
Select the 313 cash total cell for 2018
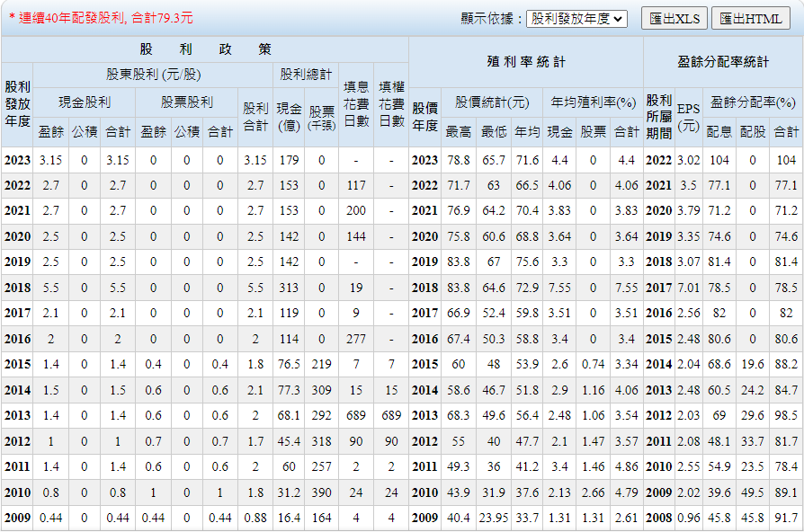(289, 288)
